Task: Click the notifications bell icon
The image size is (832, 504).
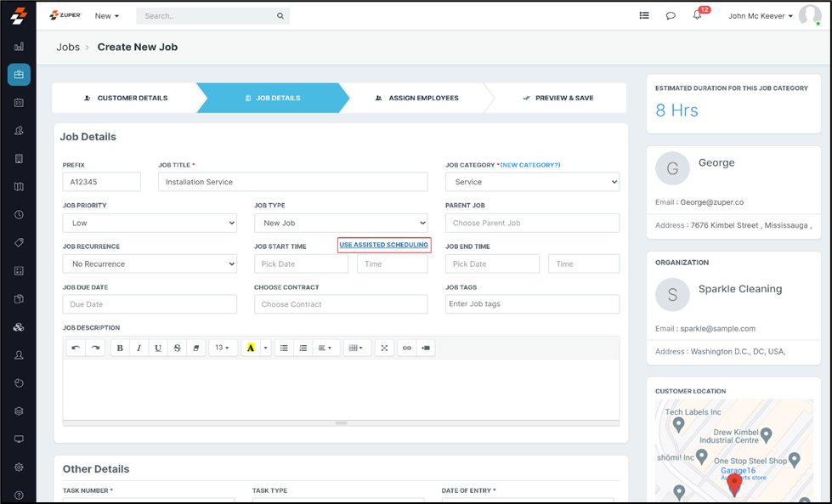Action: pyautogui.click(x=697, y=16)
